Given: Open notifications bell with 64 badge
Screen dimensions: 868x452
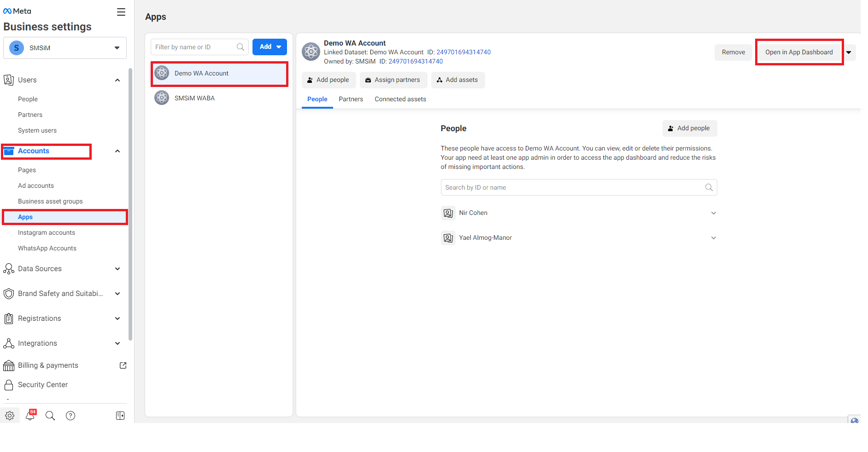Looking at the screenshot, I should coord(30,415).
